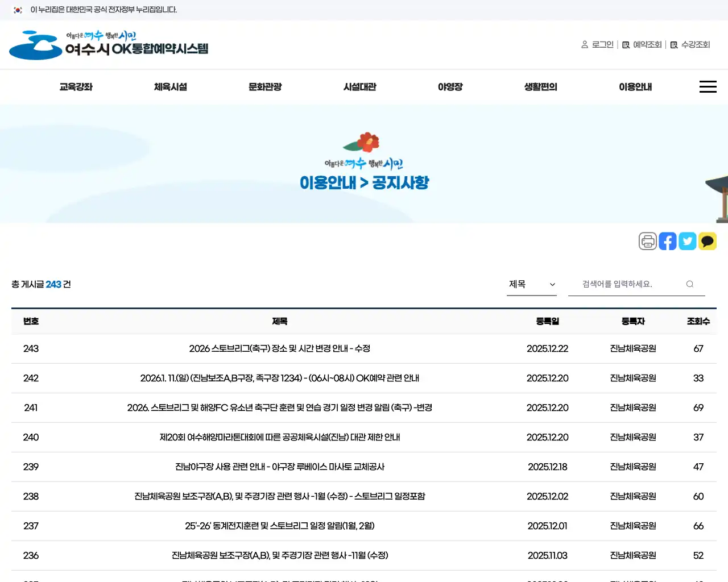Open notice 243 about 2026 스토브리그 schedule change
The image size is (728, 582).
pos(280,348)
